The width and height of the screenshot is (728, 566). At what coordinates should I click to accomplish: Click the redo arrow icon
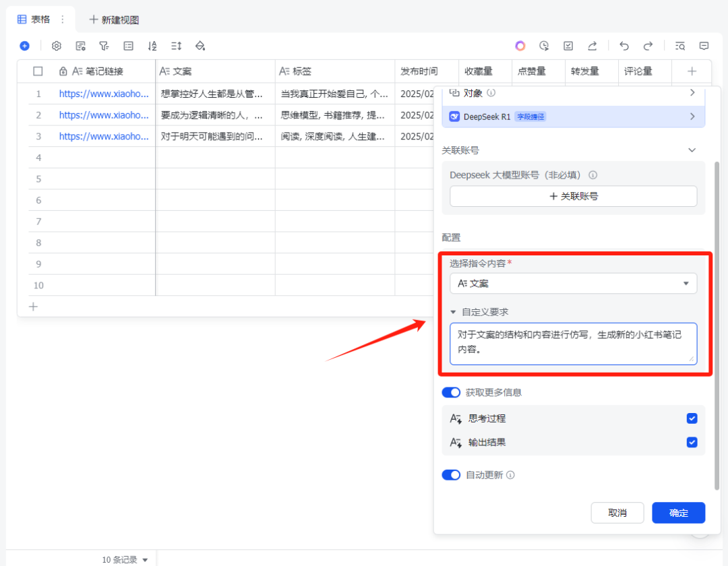[x=648, y=46]
